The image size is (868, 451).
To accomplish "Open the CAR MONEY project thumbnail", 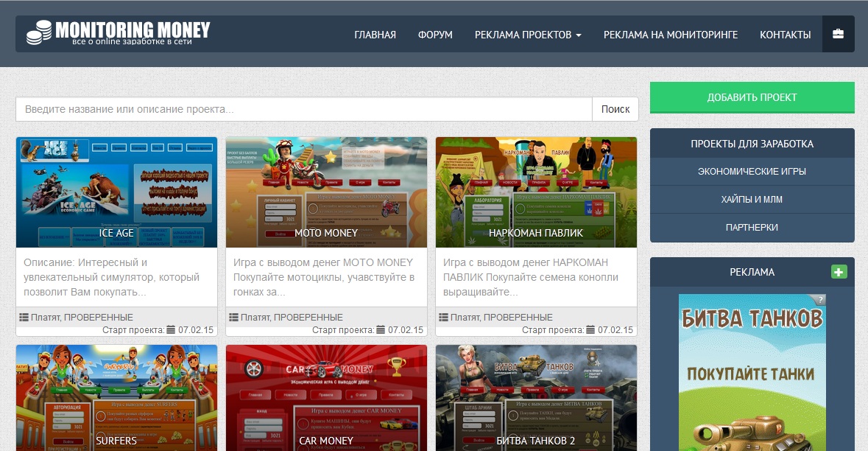I will tap(326, 398).
